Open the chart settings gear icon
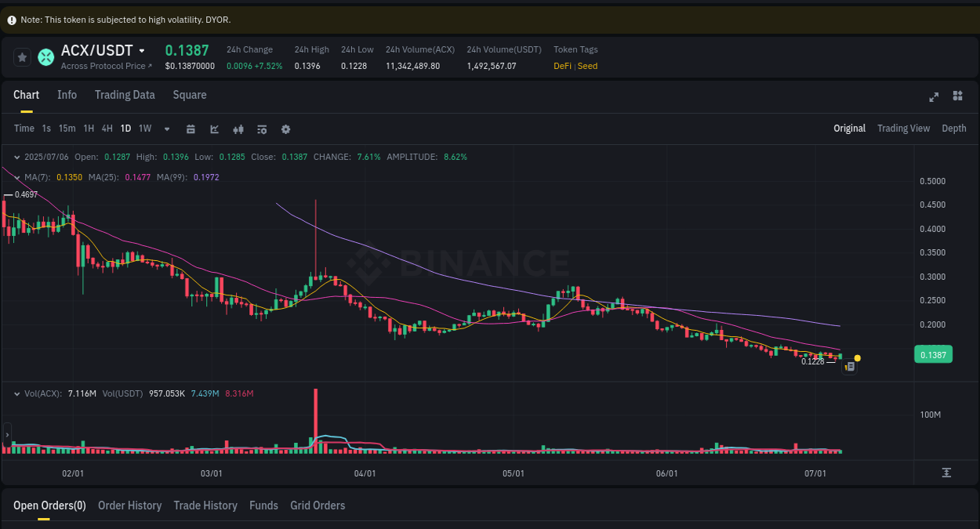The height and width of the screenshot is (529, 980). tap(285, 129)
